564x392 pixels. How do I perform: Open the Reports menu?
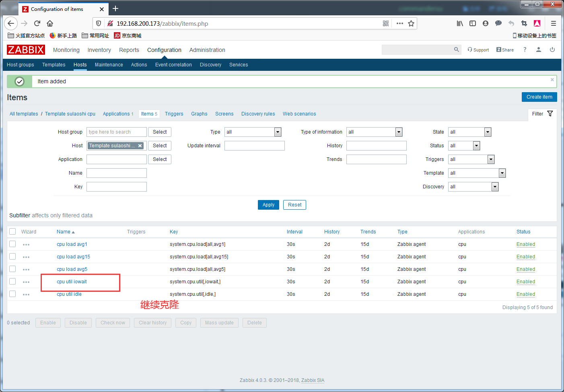coord(129,50)
